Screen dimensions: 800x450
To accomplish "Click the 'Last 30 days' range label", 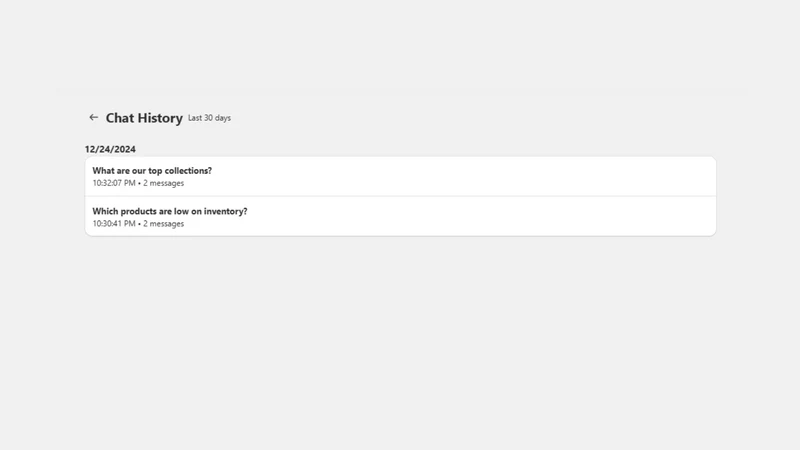I will 209,118.
